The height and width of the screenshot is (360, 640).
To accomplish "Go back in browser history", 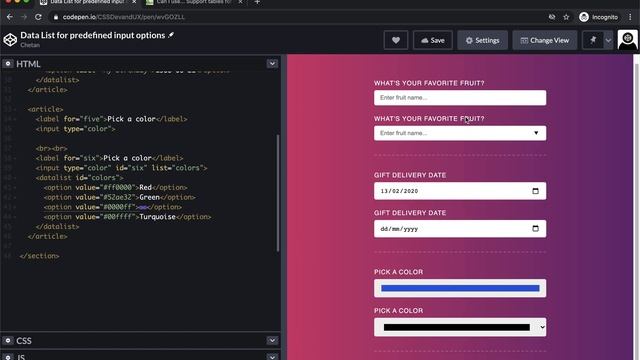I will tap(10, 17).
